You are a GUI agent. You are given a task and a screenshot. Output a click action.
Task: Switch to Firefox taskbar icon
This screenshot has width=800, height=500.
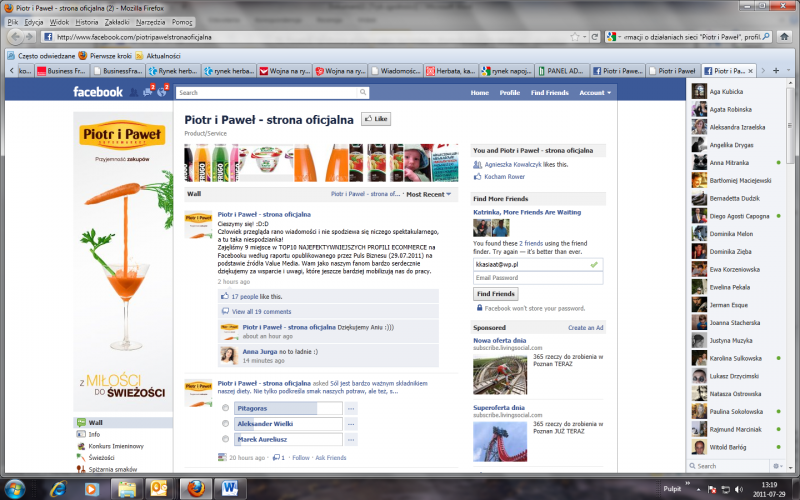tap(196, 489)
